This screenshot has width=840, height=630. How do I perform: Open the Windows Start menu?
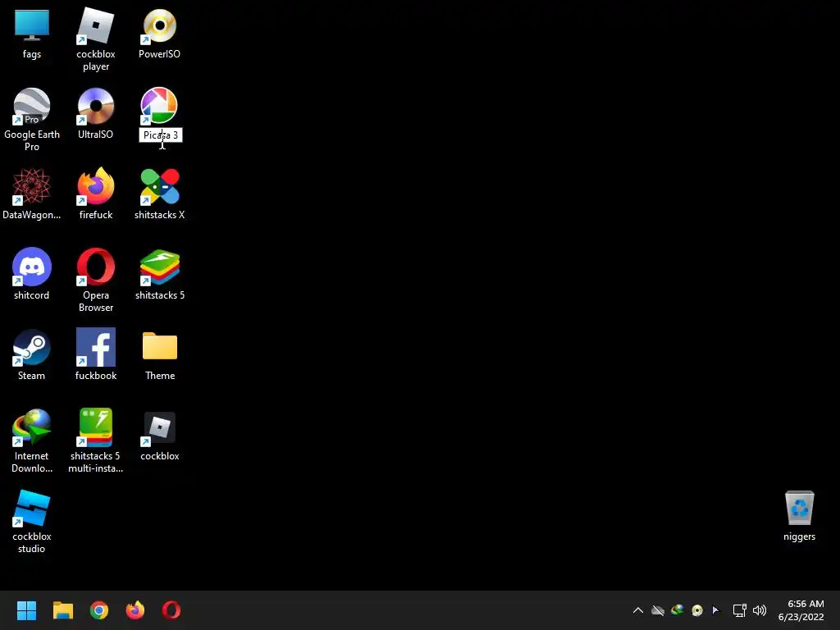point(26,610)
